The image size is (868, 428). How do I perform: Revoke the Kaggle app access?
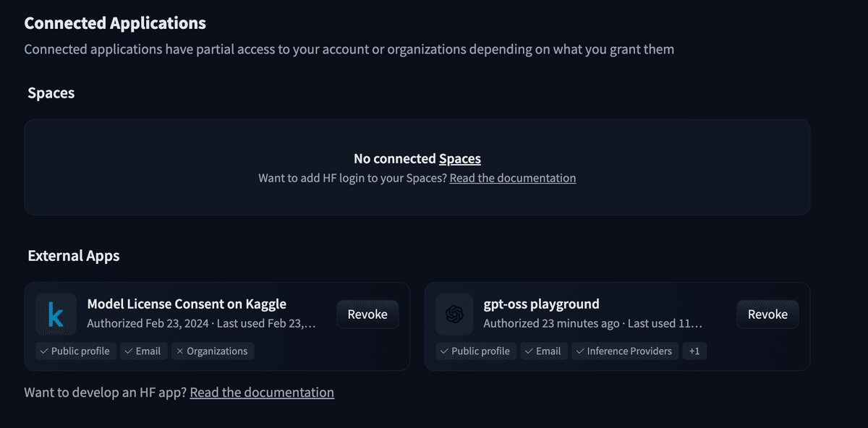367,314
